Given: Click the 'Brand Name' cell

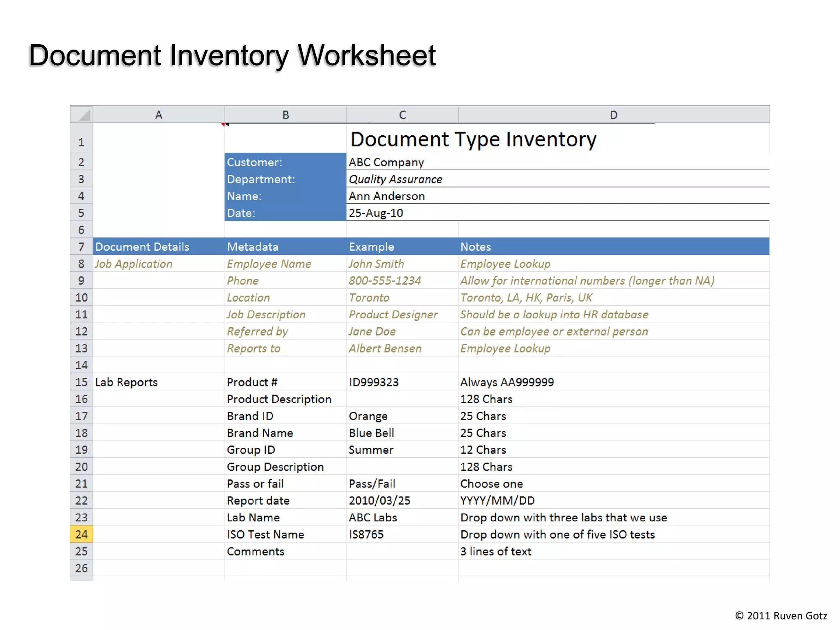Looking at the screenshot, I should [x=285, y=433].
